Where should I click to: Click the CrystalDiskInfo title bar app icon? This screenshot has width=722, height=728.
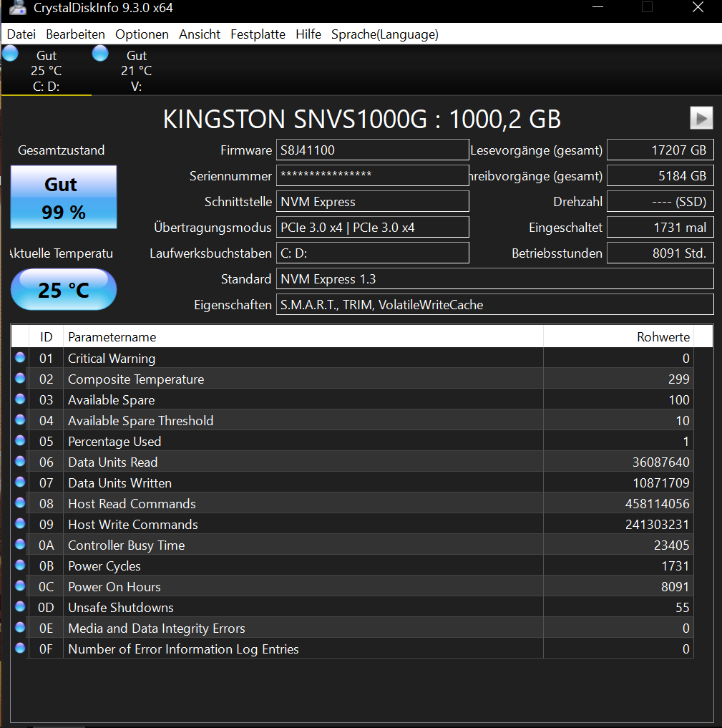18,8
